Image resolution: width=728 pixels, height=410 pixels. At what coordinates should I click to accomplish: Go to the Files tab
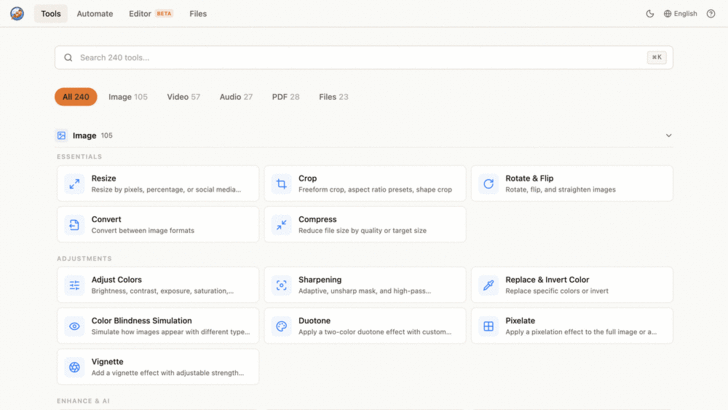point(198,14)
